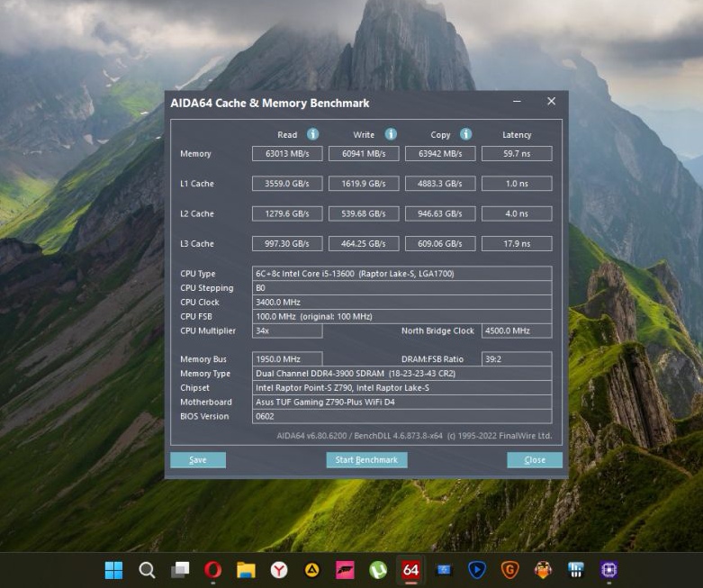This screenshot has width=703, height=588.
Task: Click the L3 Cache row label
Action: pos(197,243)
